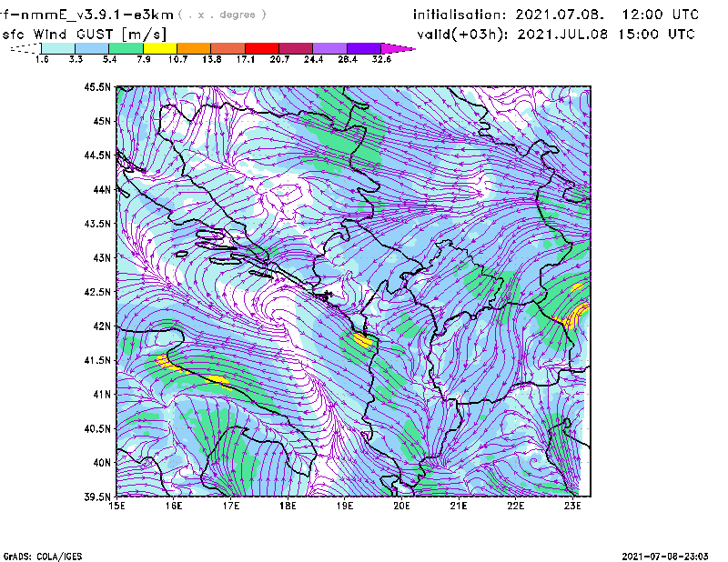Click the '42N' latitude label
The height and width of the screenshot is (562, 728).
point(102,326)
